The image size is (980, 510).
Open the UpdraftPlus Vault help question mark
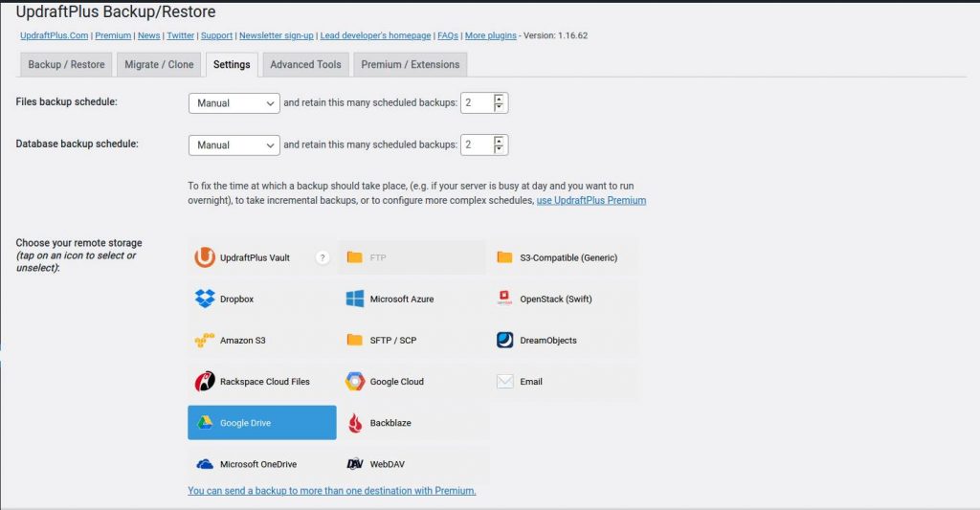click(323, 257)
